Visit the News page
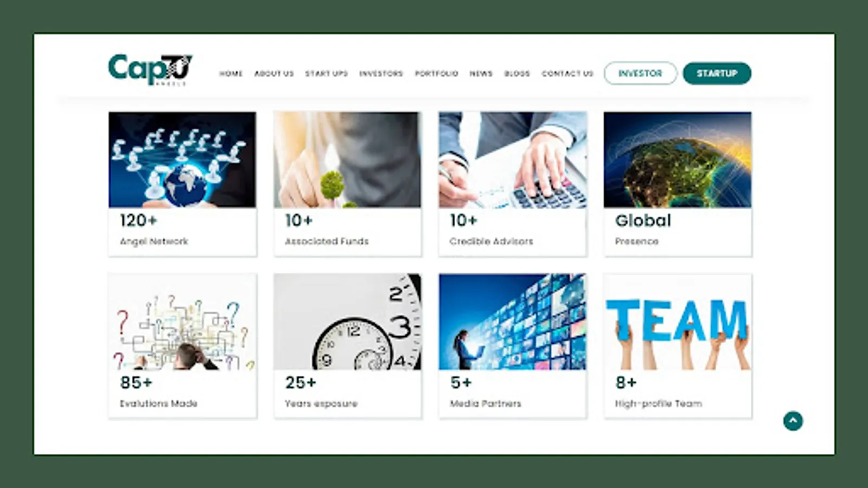Screen dimensions: 868x488 (481, 73)
